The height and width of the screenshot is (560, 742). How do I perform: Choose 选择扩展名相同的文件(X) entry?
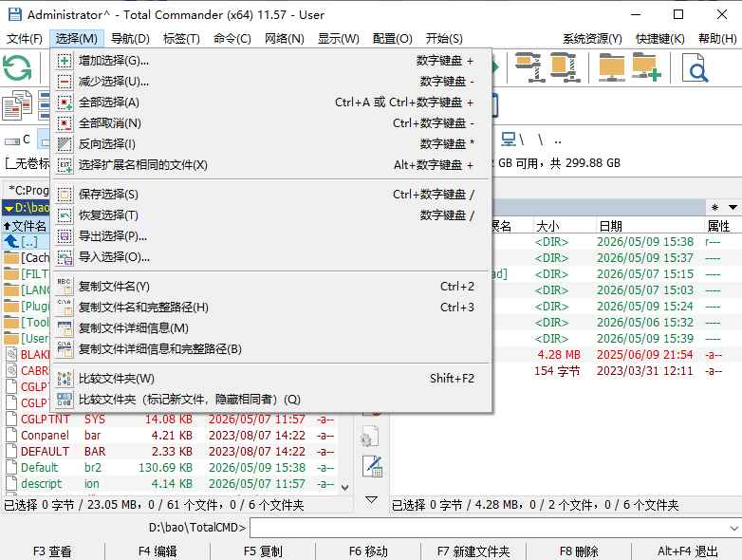point(271,165)
